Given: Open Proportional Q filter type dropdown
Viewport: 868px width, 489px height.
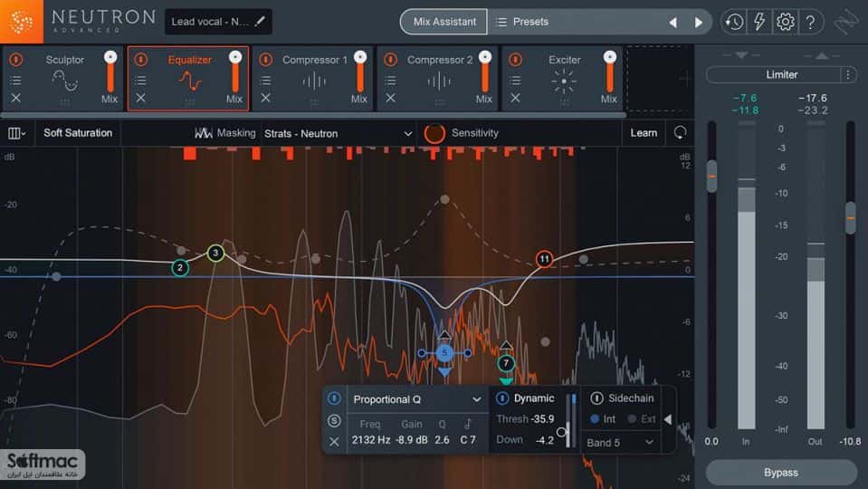Looking at the screenshot, I should click(416, 399).
